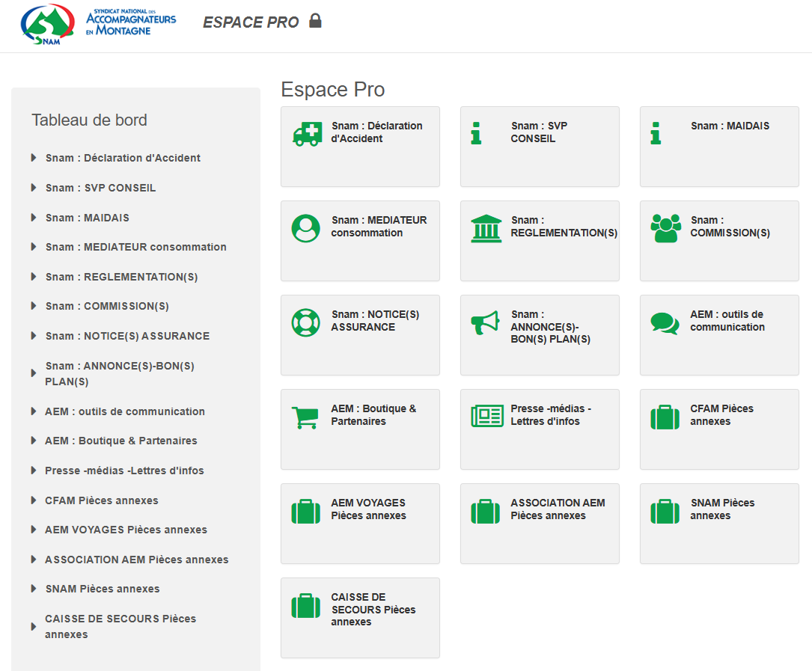Select AEM VOYAGES Pièces annexes in sidebar
This screenshot has width=812, height=671.
126,530
